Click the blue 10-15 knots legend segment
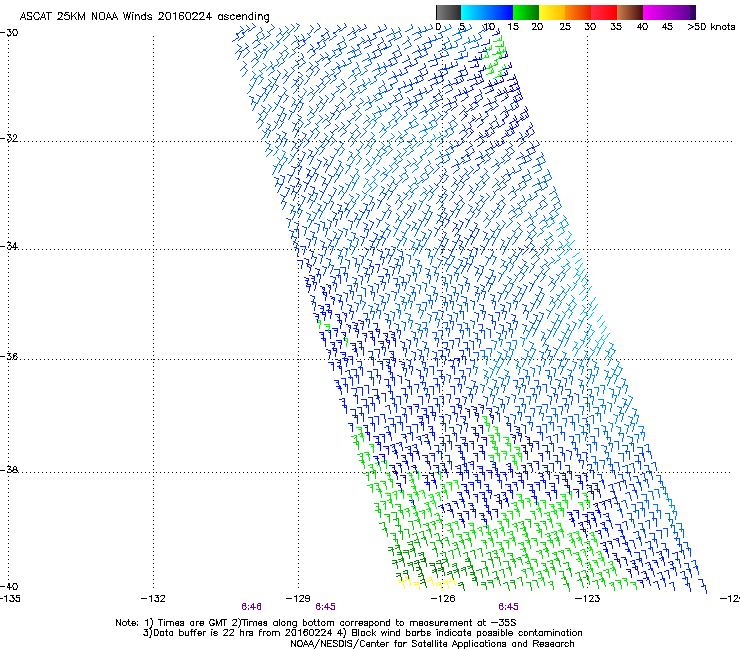The image size is (740, 650). [500, 12]
